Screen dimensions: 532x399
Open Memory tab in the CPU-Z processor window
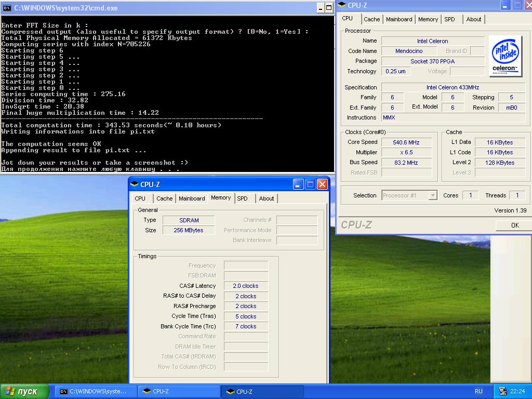(x=428, y=19)
